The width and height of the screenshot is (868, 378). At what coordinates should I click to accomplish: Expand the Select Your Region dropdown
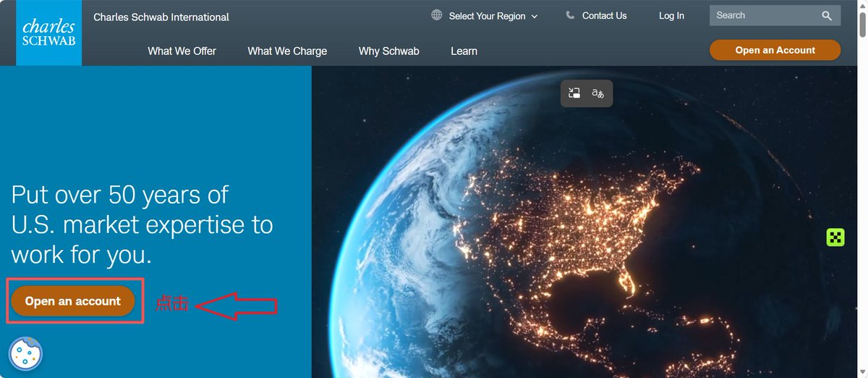494,16
